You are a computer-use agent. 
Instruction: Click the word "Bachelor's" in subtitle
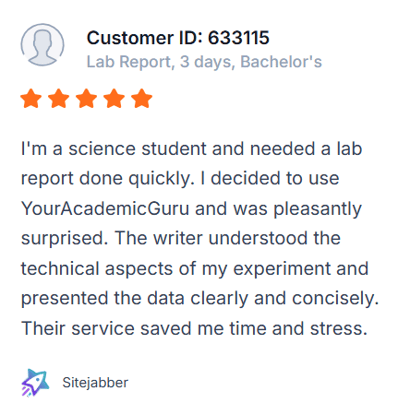tap(281, 62)
